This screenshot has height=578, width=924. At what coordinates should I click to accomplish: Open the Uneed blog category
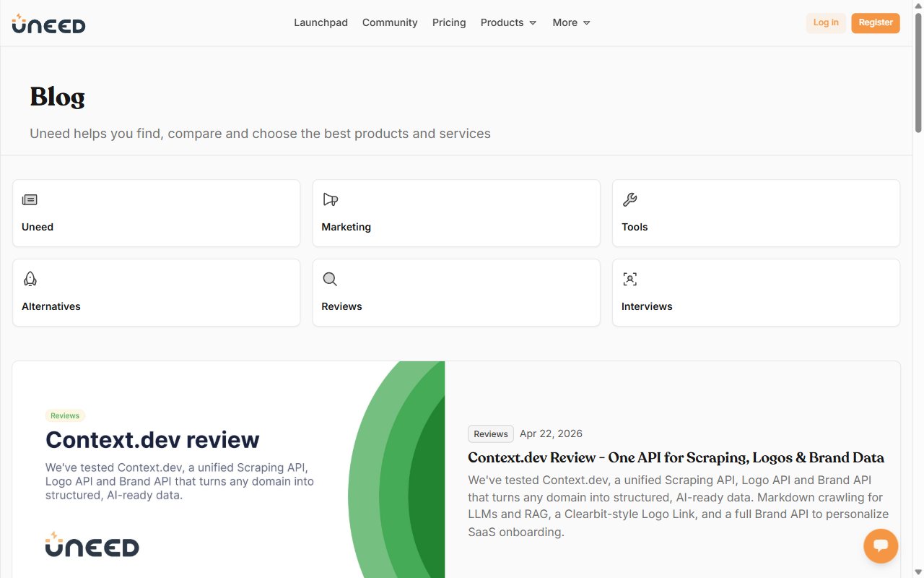pyautogui.click(x=156, y=213)
